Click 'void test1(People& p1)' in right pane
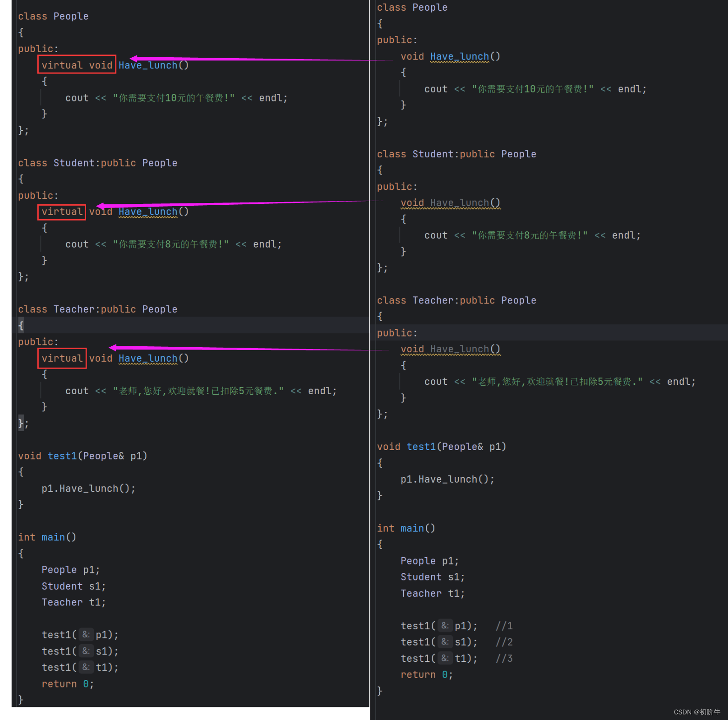Image resolution: width=728 pixels, height=720 pixels. coord(441,447)
